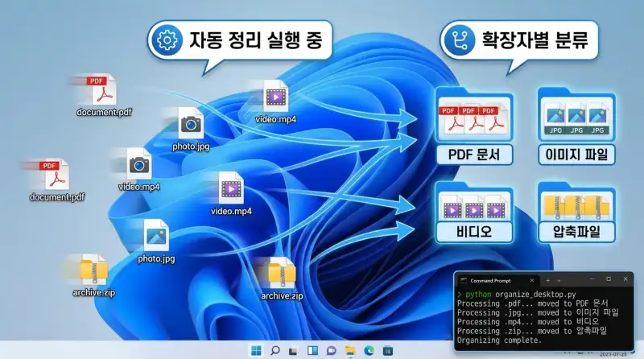Launch File Explorer from the taskbar

click(x=349, y=351)
